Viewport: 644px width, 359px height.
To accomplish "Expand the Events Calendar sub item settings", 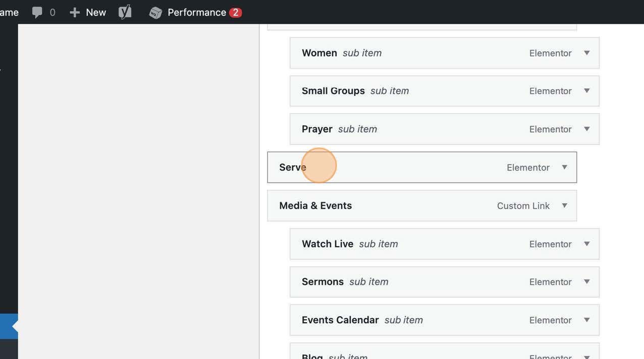I will [x=586, y=320].
